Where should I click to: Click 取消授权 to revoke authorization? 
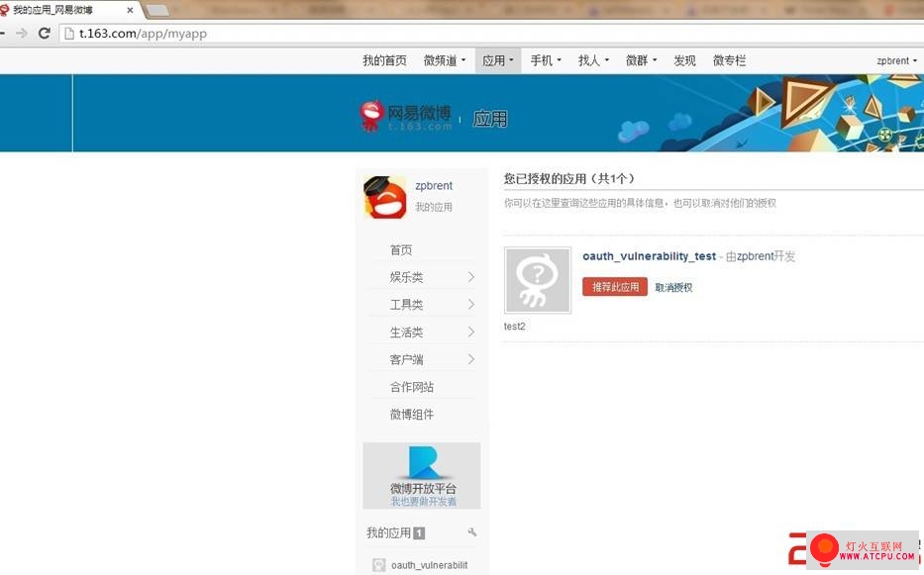point(673,287)
